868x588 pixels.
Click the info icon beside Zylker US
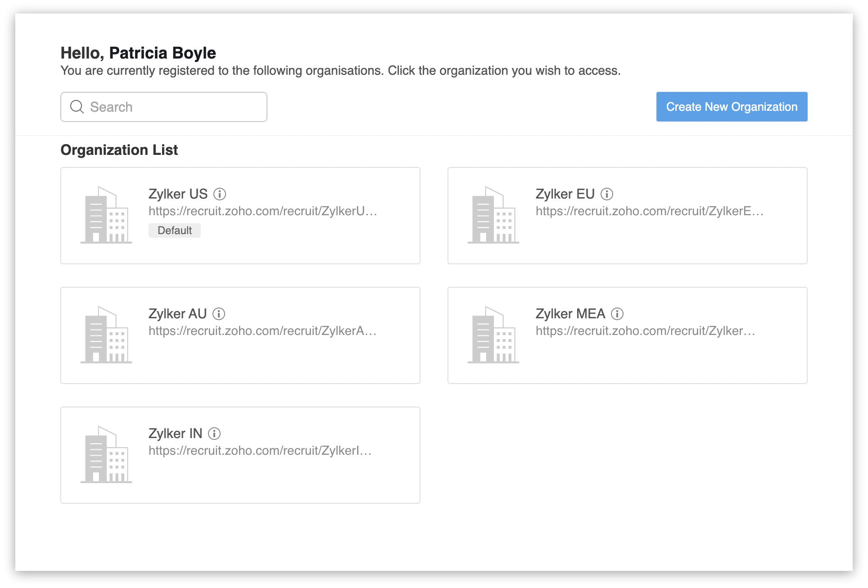220,194
